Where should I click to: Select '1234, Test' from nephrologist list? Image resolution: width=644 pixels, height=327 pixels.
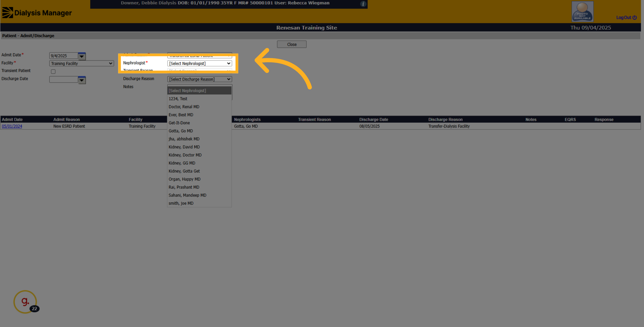tap(199, 99)
